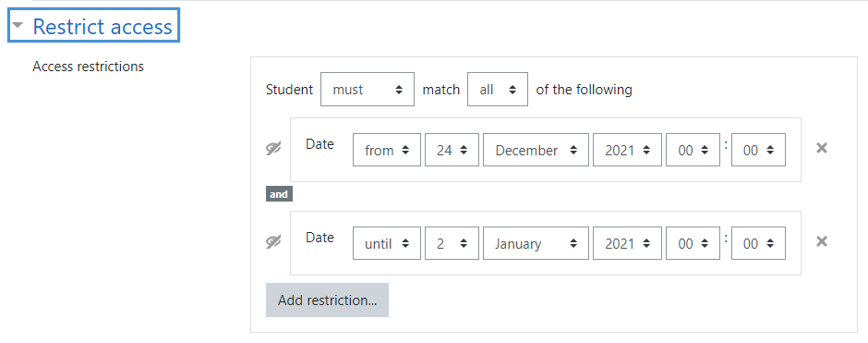The image size is (868, 343).
Task: Collapse the Restrict access section arrow
Action: pos(18,25)
